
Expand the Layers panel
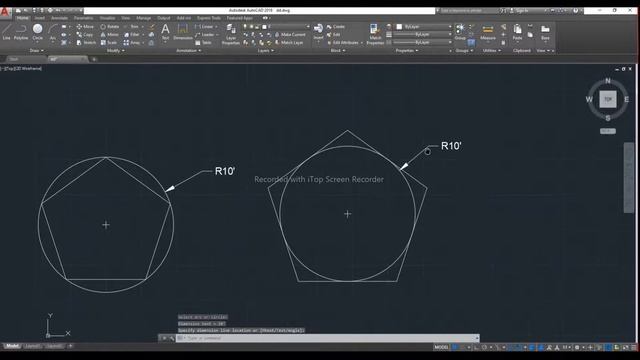click(266, 51)
